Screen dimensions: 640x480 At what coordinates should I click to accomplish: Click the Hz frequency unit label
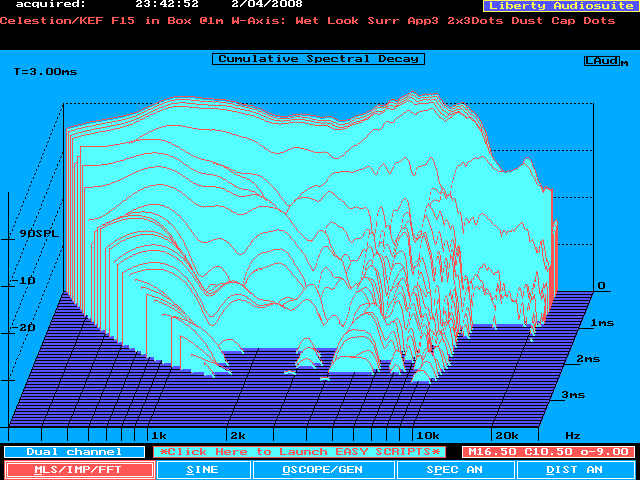coord(573,436)
